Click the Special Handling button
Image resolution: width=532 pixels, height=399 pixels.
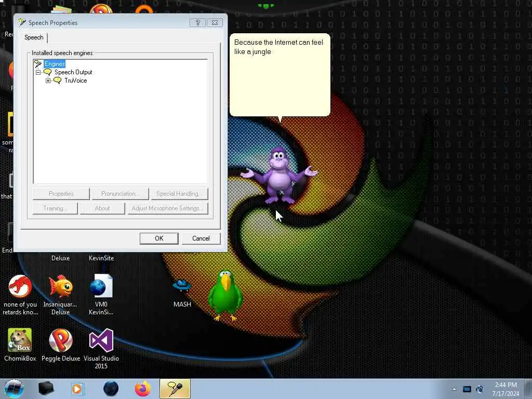[179, 194]
